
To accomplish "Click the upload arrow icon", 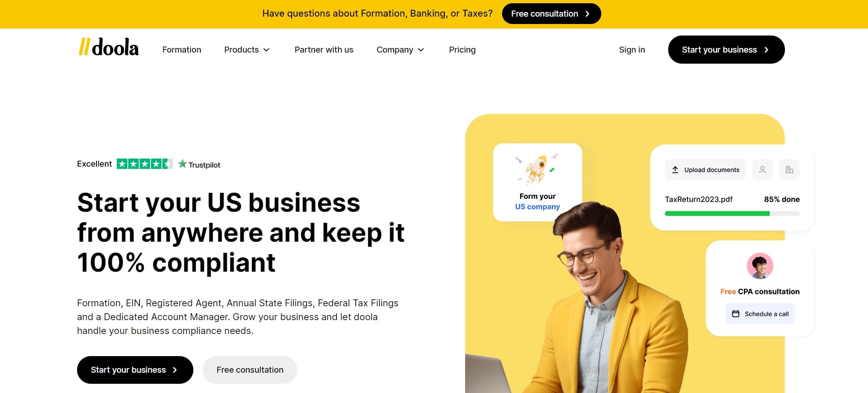I will coord(675,170).
